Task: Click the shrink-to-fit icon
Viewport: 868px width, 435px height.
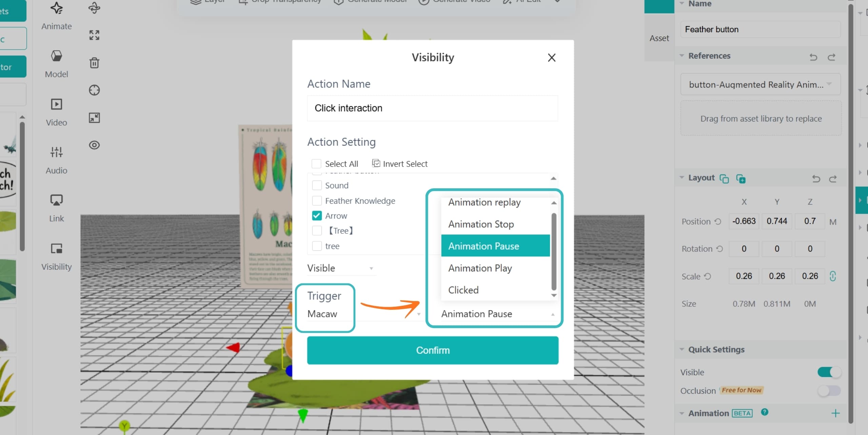Action: click(x=94, y=118)
